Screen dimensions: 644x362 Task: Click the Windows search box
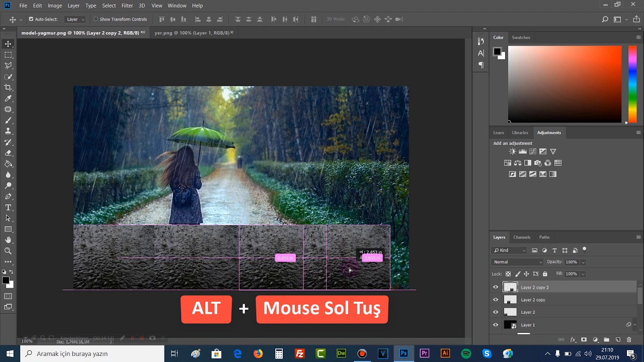pos(92,353)
